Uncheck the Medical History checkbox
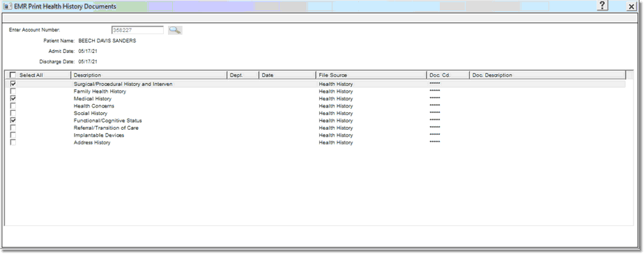644x254 pixels. click(13, 98)
